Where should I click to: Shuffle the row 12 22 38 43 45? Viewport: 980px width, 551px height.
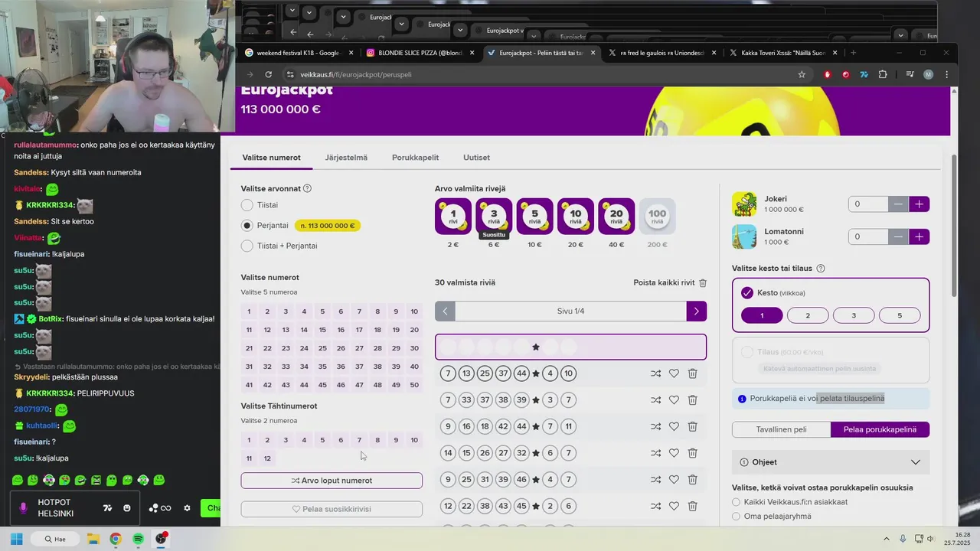(x=655, y=506)
